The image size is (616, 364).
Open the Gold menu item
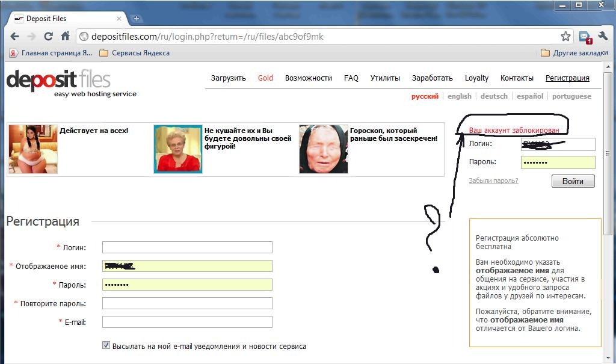click(265, 78)
